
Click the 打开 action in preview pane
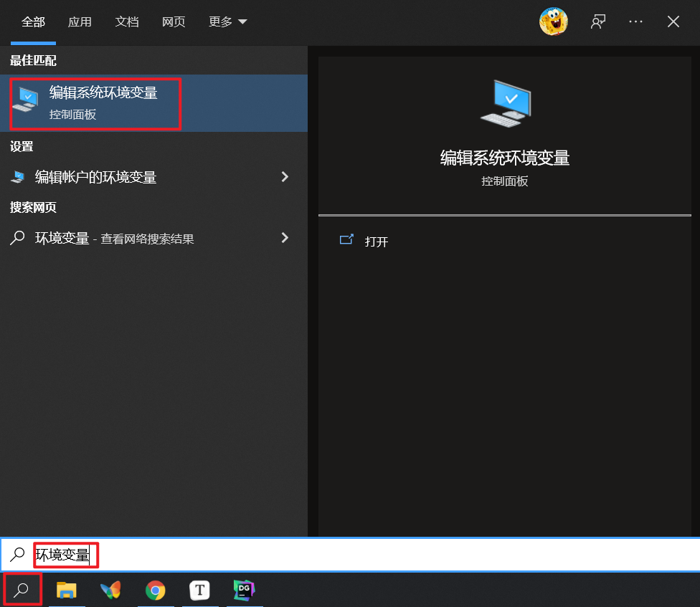coord(377,242)
